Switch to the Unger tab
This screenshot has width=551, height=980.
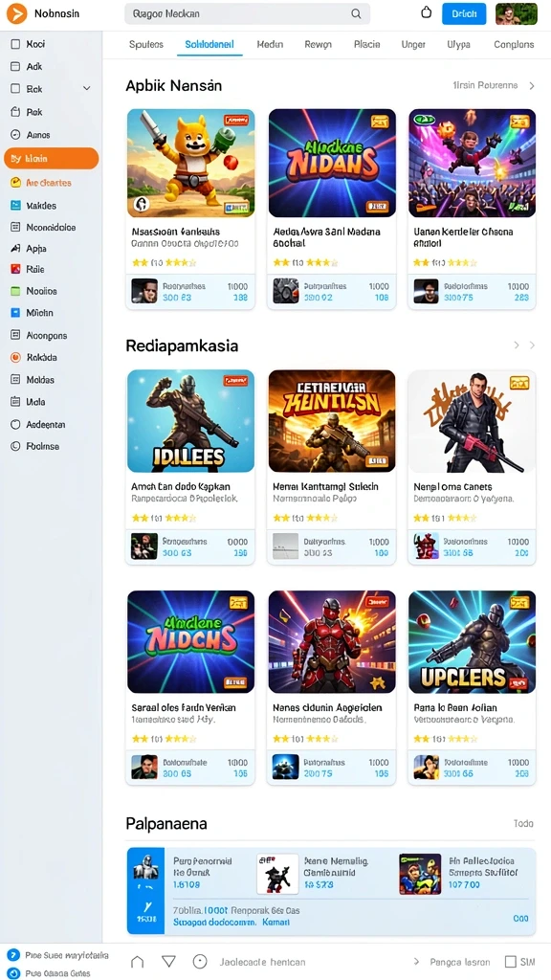point(413,44)
